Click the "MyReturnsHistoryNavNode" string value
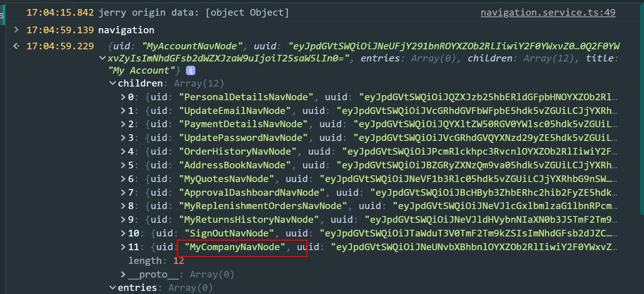The height and width of the screenshot is (294, 644). tap(249, 220)
